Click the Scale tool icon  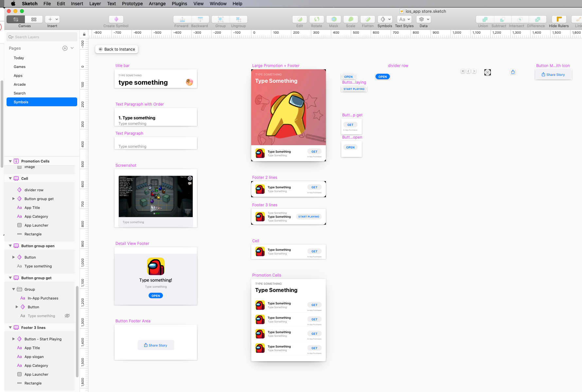pyautogui.click(x=351, y=19)
